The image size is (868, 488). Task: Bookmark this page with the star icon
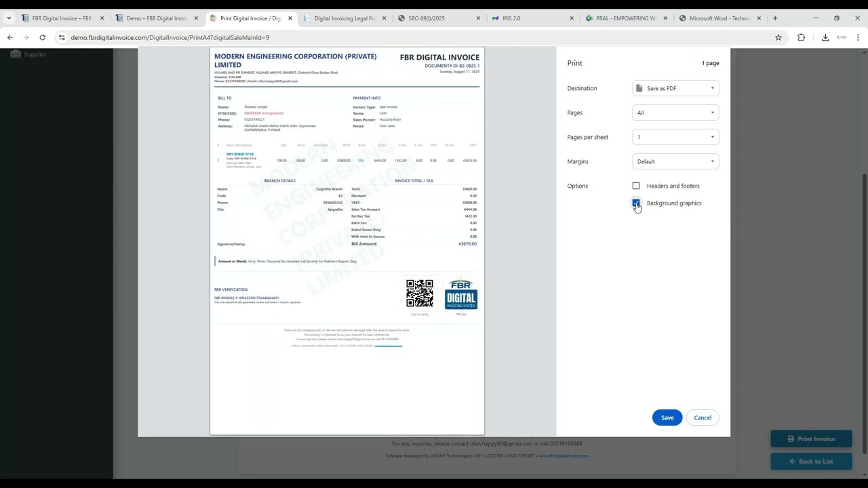point(778,37)
